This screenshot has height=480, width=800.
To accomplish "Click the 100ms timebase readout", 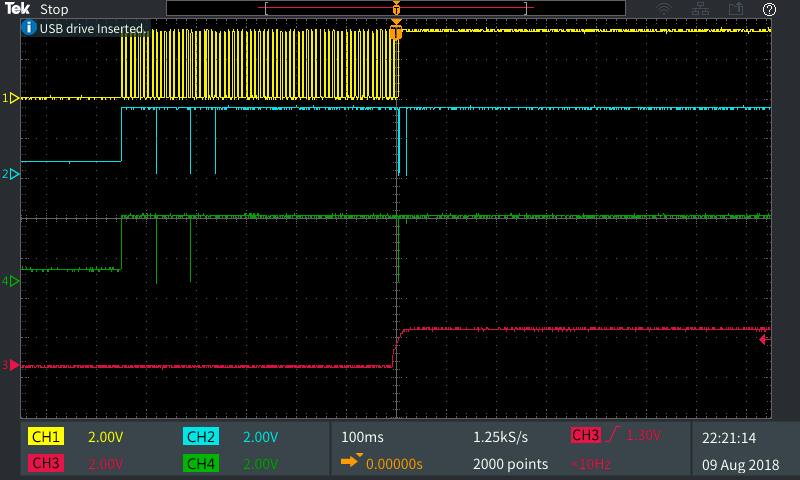I will point(362,437).
